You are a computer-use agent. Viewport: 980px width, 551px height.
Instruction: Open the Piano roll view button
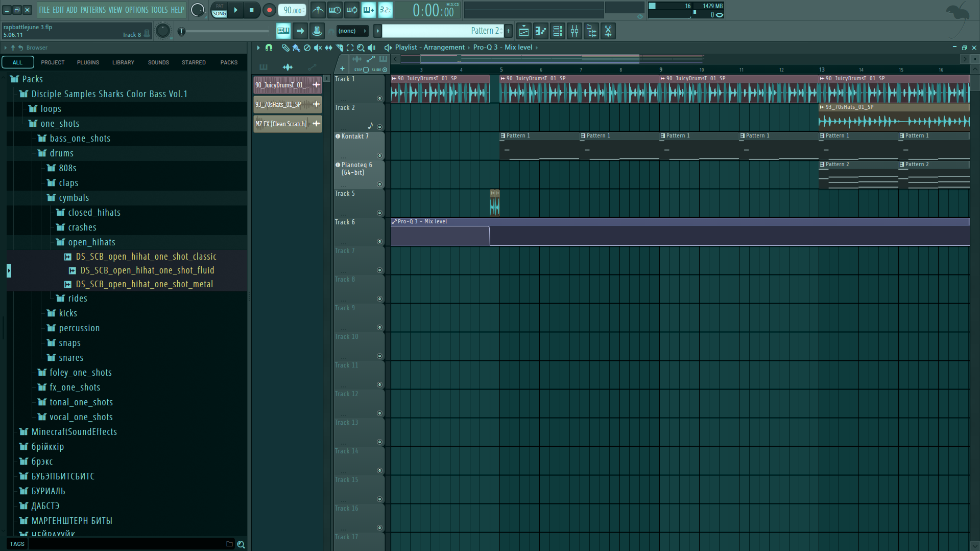pos(540,31)
